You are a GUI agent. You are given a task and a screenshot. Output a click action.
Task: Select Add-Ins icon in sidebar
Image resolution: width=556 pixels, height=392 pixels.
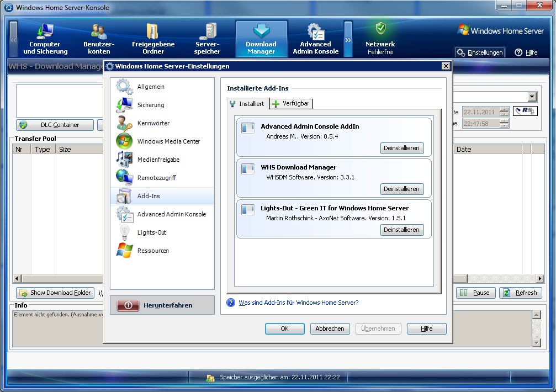[124, 196]
